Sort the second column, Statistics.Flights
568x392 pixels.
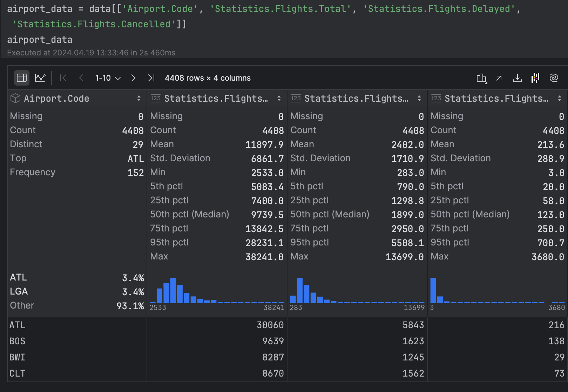(279, 99)
